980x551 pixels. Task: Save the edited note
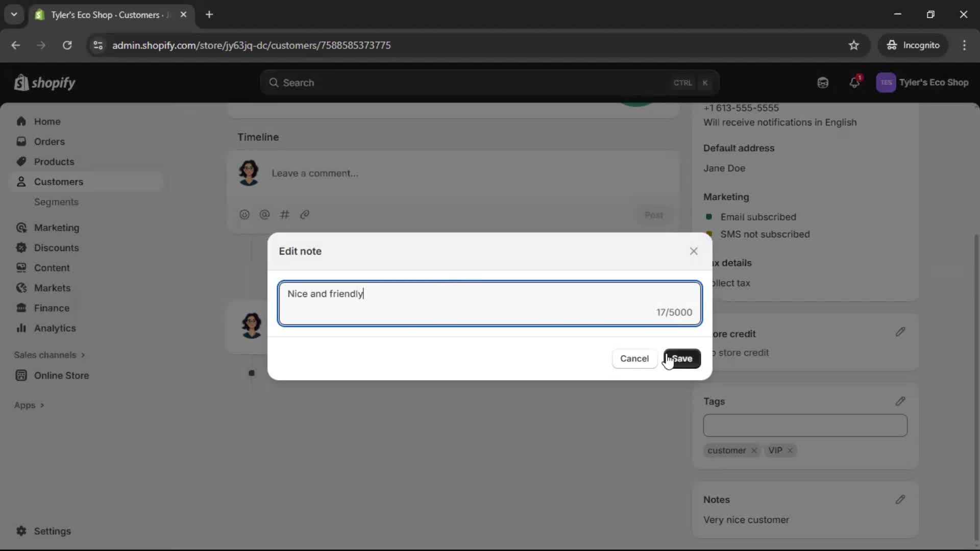tap(682, 359)
